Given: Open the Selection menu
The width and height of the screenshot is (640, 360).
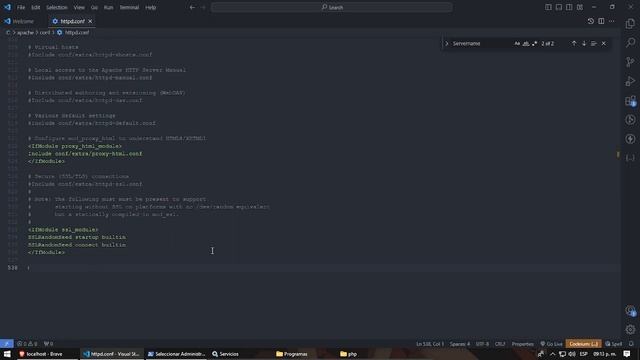Looking at the screenshot, I should (x=56, y=7).
